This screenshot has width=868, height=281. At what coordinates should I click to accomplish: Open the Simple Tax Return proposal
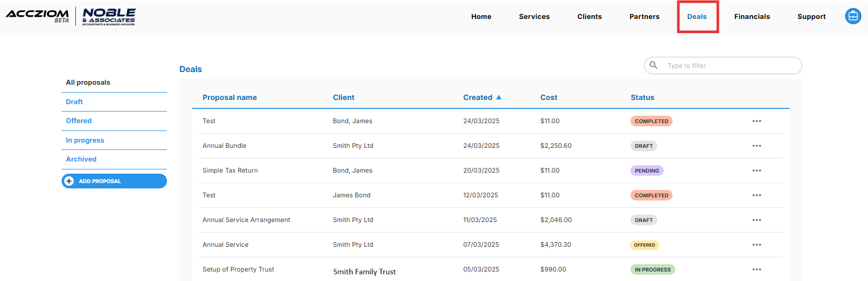click(230, 170)
